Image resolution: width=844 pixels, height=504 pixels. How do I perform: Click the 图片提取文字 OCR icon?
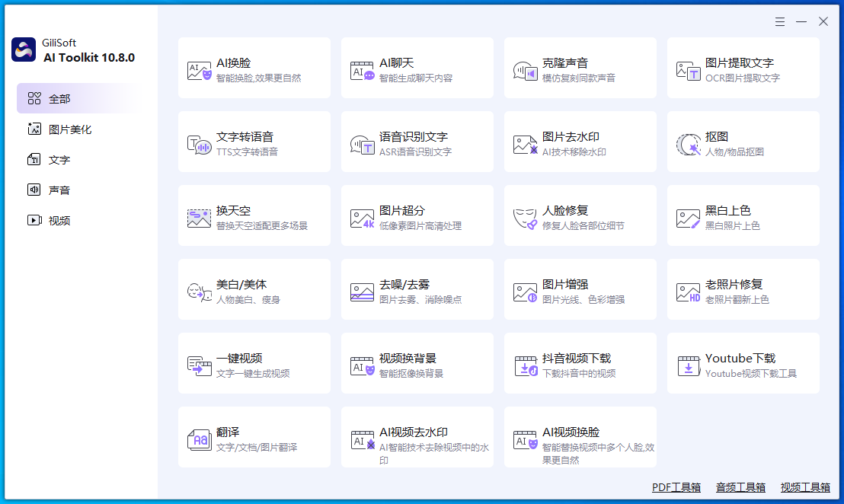pyautogui.click(x=689, y=71)
